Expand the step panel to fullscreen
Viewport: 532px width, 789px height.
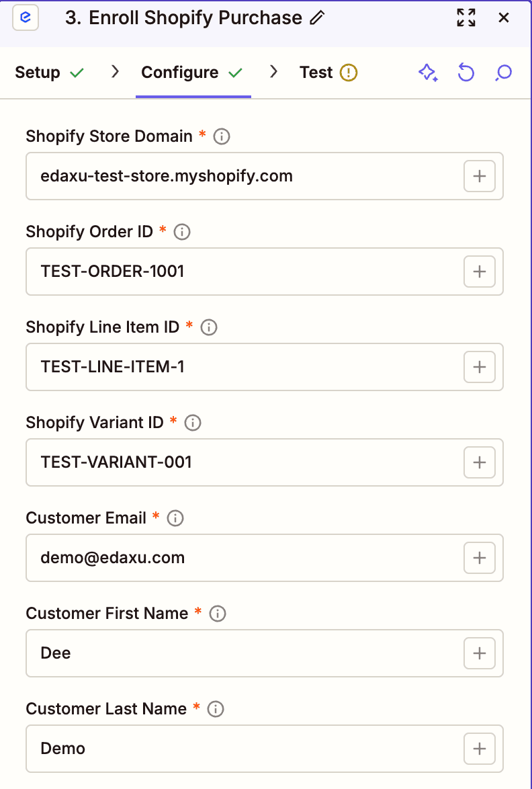[x=466, y=18]
